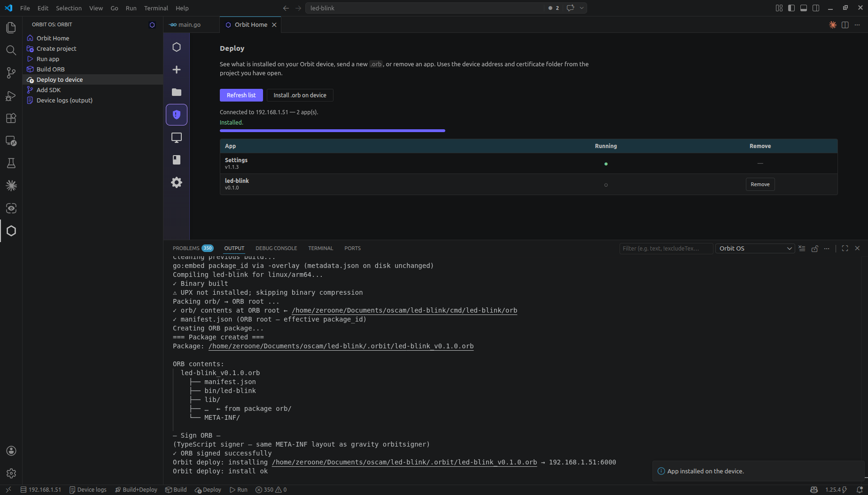The width and height of the screenshot is (868, 495).
Task: Open the File menu
Action: point(25,8)
